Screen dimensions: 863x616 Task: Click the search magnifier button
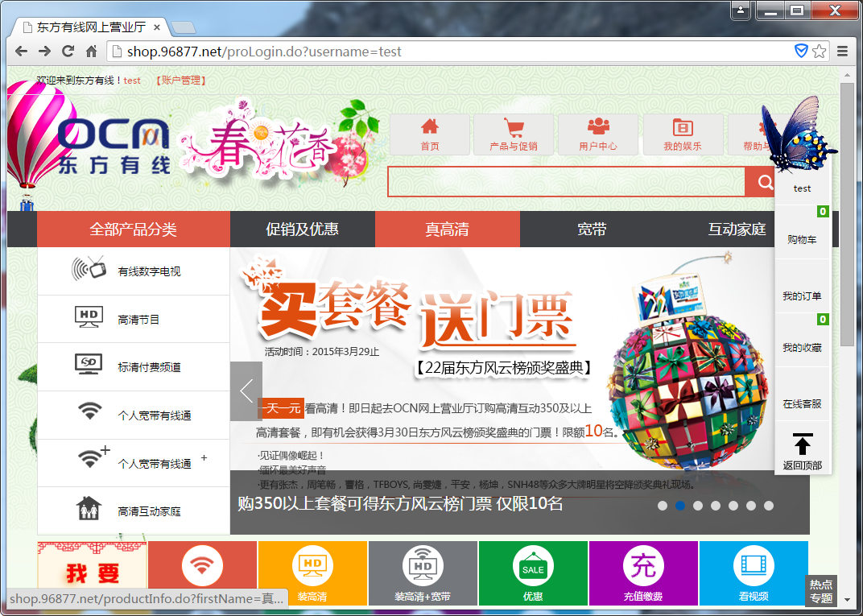(764, 182)
